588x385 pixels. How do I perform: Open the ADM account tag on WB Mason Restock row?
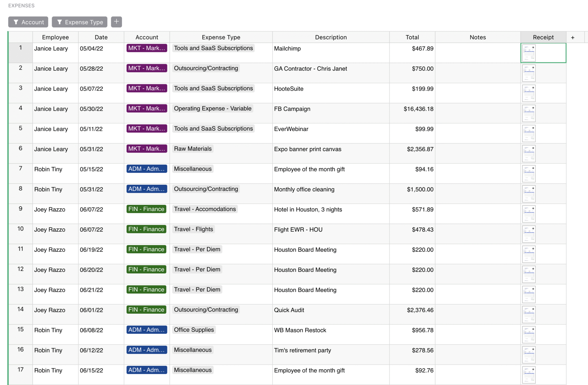[147, 330]
